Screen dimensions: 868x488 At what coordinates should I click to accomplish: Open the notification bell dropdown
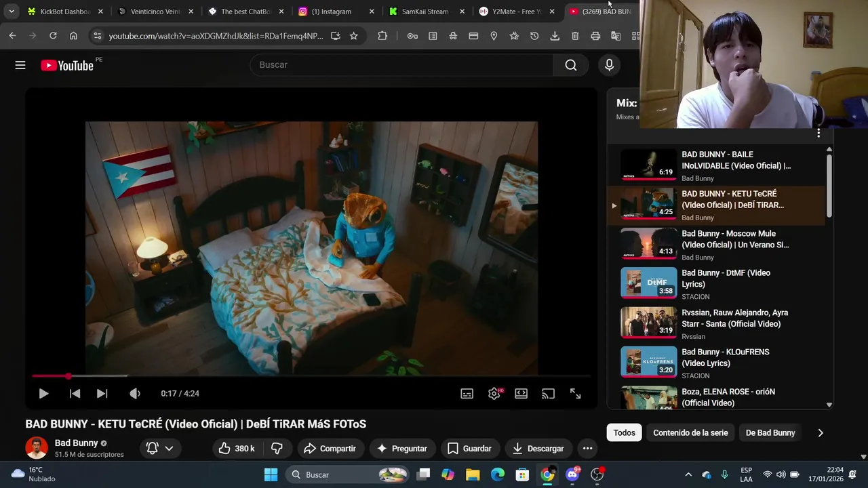click(160, 448)
